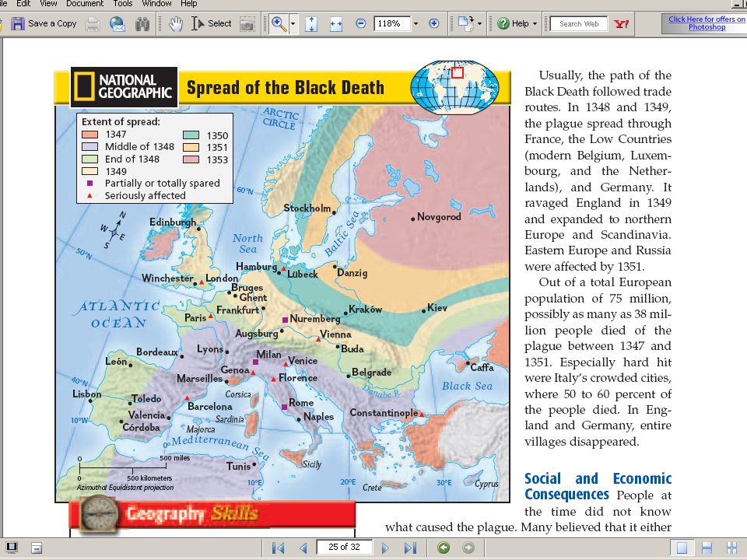Expand the Help dropdown arrow
Screen dimensions: 747x560
pos(535,23)
